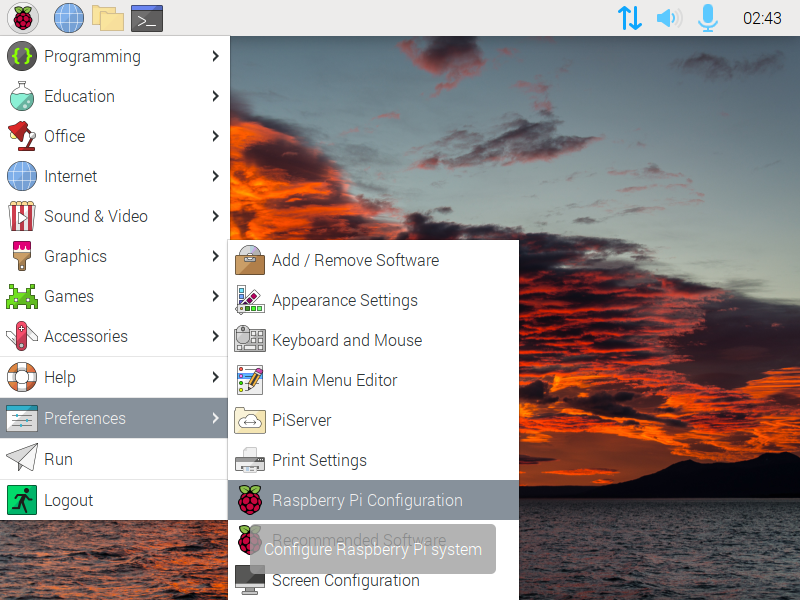Click the microphone icon in the tray
Image resolution: width=800 pixels, height=600 pixels.
point(708,18)
